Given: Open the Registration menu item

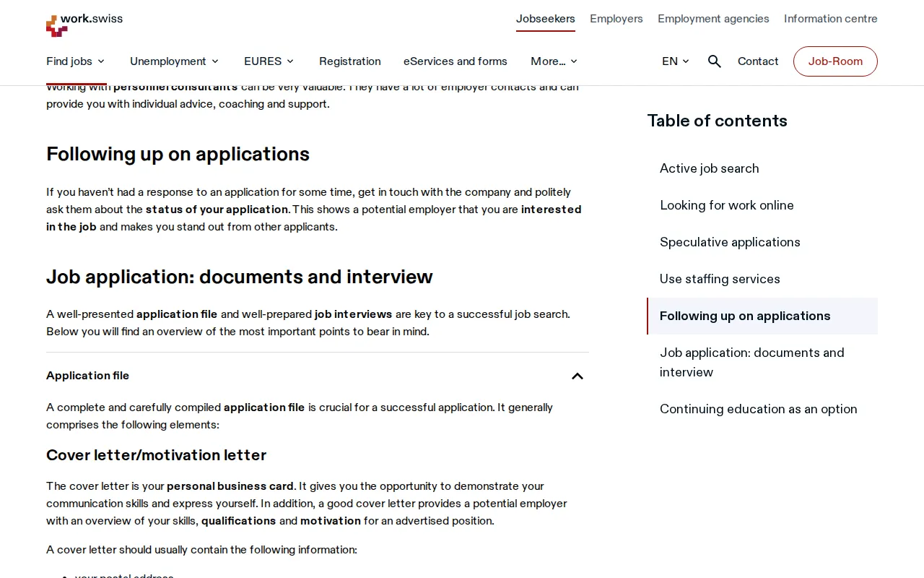Looking at the screenshot, I should (x=350, y=61).
